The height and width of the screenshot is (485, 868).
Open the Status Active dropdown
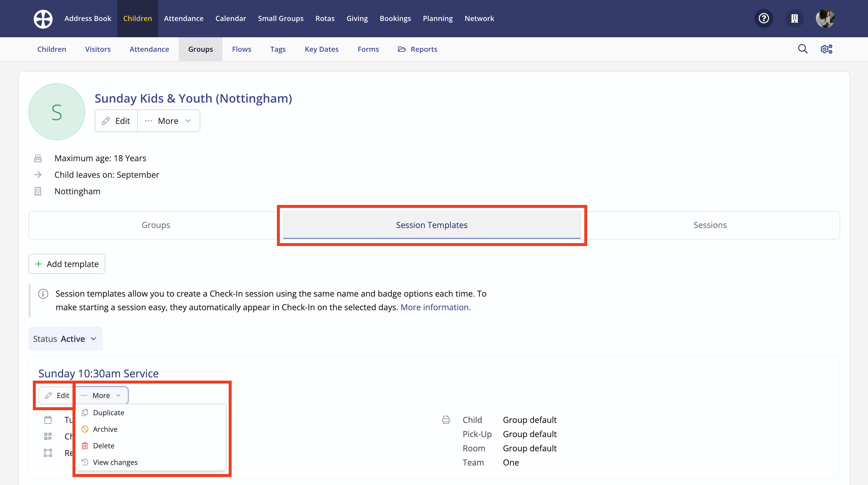[x=65, y=339]
